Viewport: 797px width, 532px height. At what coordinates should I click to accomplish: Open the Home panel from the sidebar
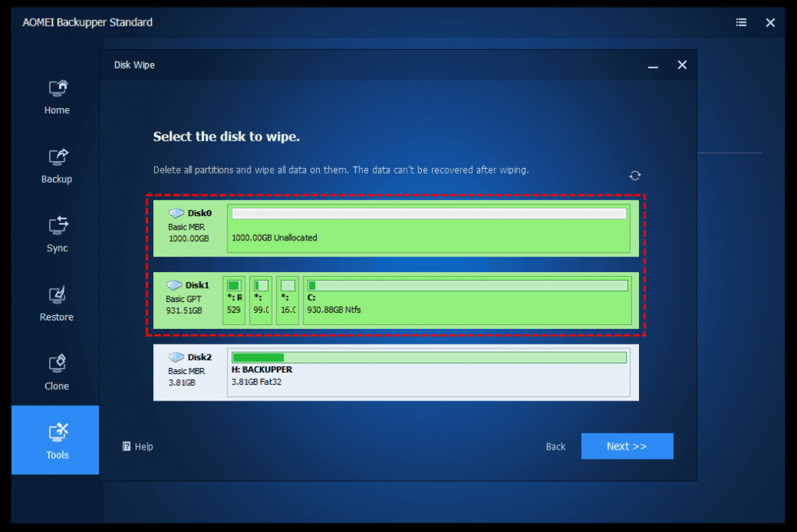55,96
